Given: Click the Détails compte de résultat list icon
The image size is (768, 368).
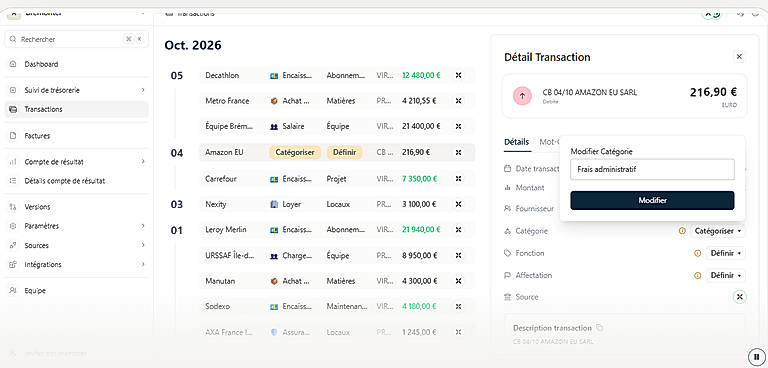Looking at the screenshot, I should click(13, 181).
